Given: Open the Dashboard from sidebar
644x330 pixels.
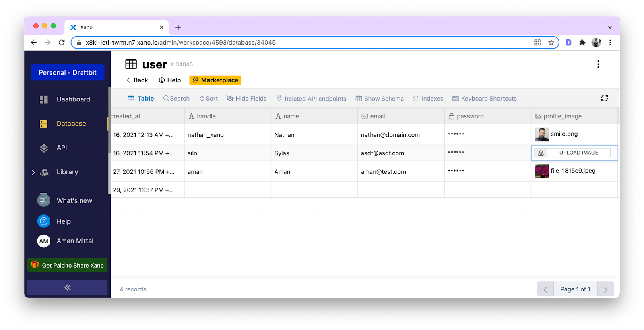Looking at the screenshot, I should coord(73,99).
